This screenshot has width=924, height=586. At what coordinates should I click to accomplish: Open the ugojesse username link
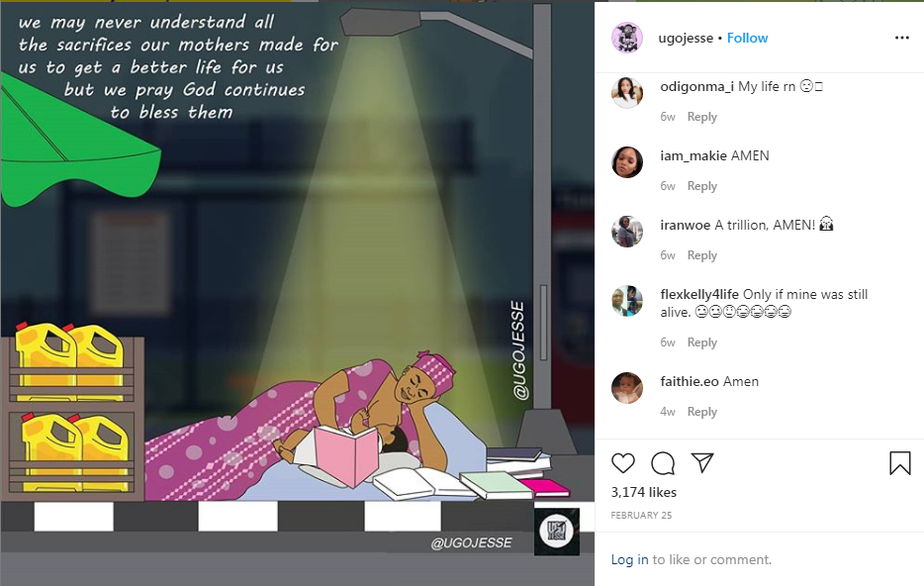coord(686,38)
